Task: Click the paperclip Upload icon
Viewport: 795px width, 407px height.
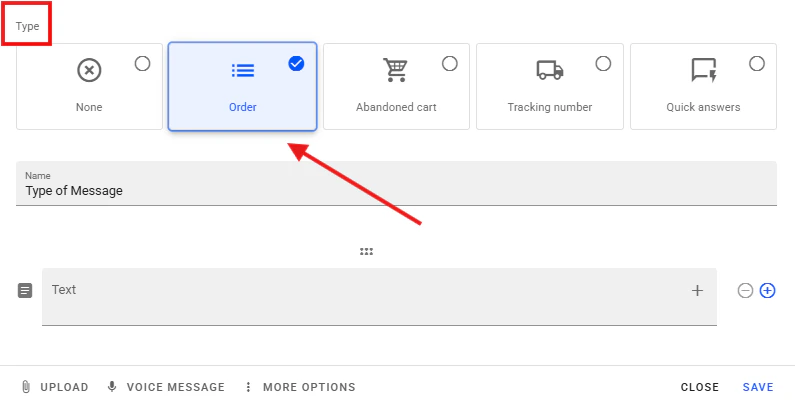Action: (26, 387)
